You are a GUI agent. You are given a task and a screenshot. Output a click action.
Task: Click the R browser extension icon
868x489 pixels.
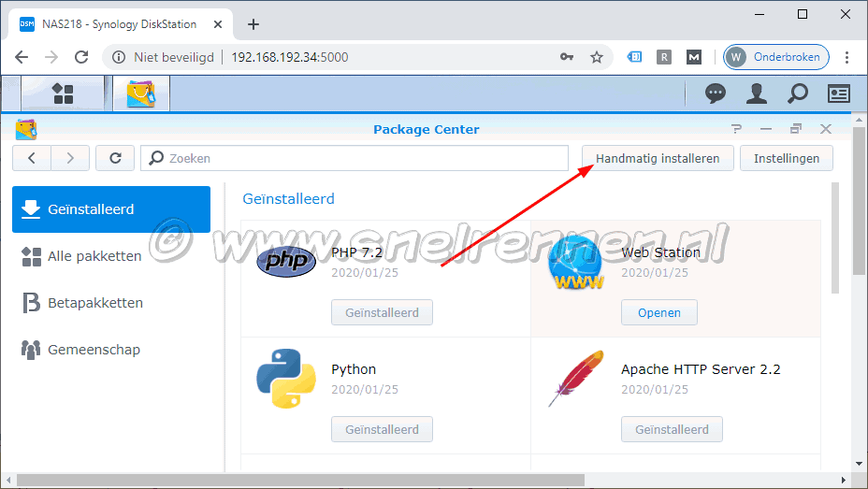click(x=664, y=57)
